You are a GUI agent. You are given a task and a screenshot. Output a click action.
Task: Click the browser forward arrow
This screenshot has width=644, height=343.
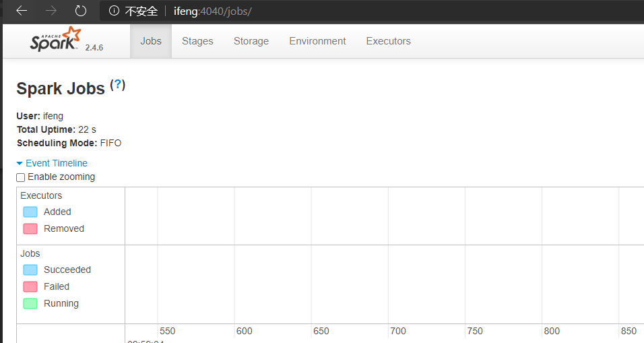pyautogui.click(x=51, y=11)
